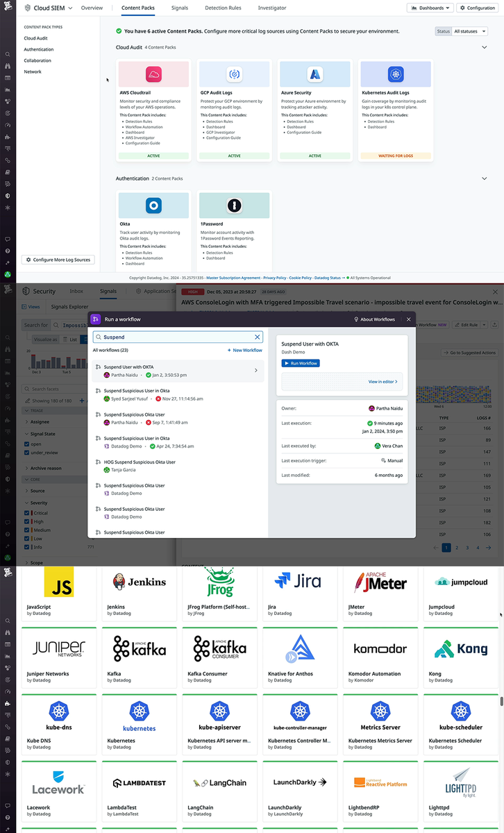Toggle the Info severity checkbox
The width and height of the screenshot is (504, 833).
click(x=27, y=547)
